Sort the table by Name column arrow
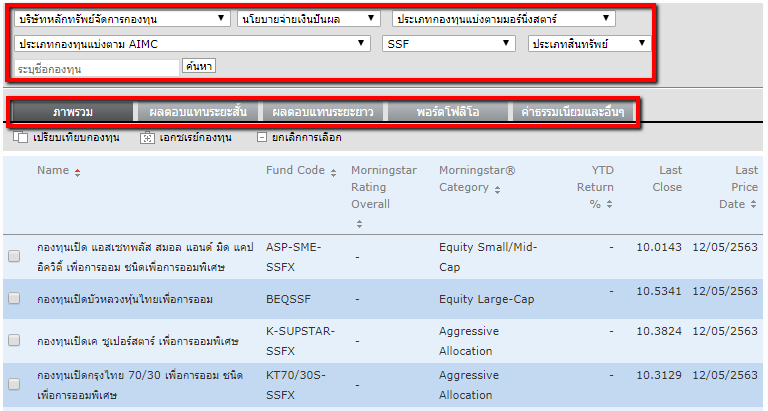Viewport: 768px width, 411px height. pyautogui.click(x=78, y=172)
